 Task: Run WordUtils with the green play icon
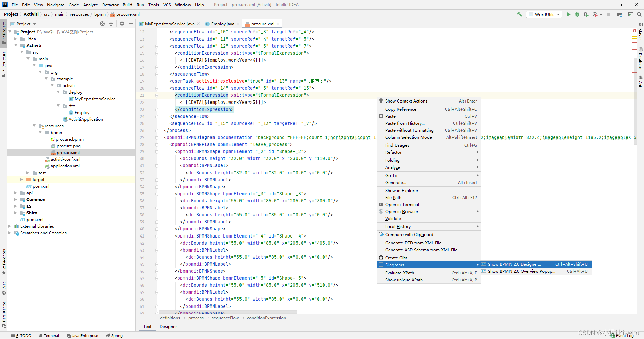click(569, 14)
